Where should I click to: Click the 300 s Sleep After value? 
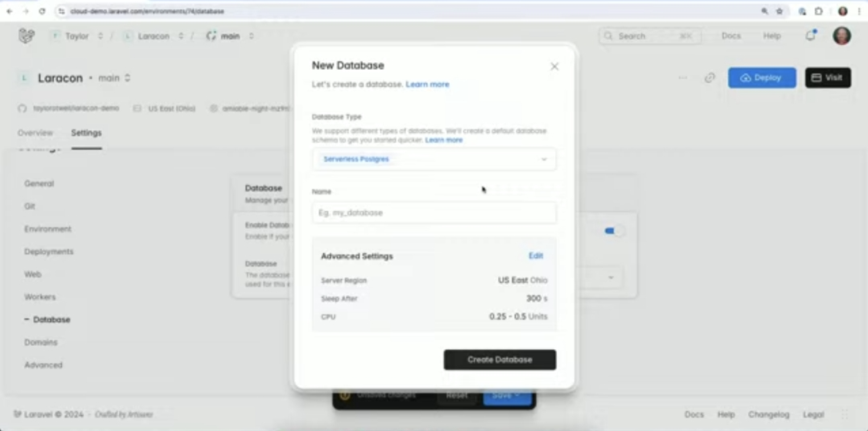[x=537, y=298]
